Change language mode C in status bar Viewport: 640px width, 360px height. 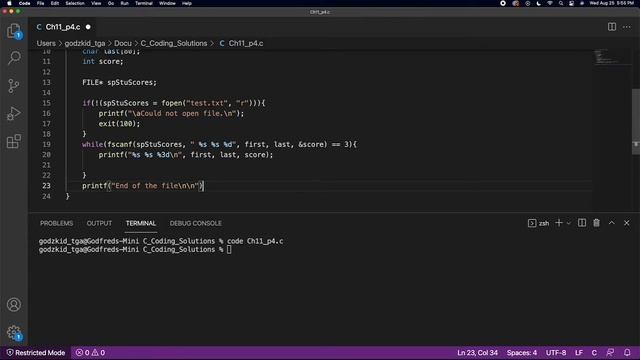pos(594,353)
